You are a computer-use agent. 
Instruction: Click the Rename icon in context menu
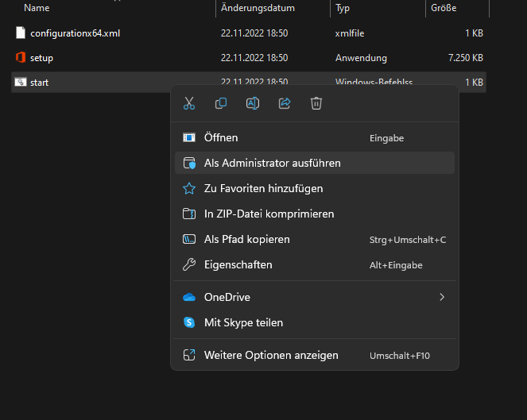coord(253,103)
